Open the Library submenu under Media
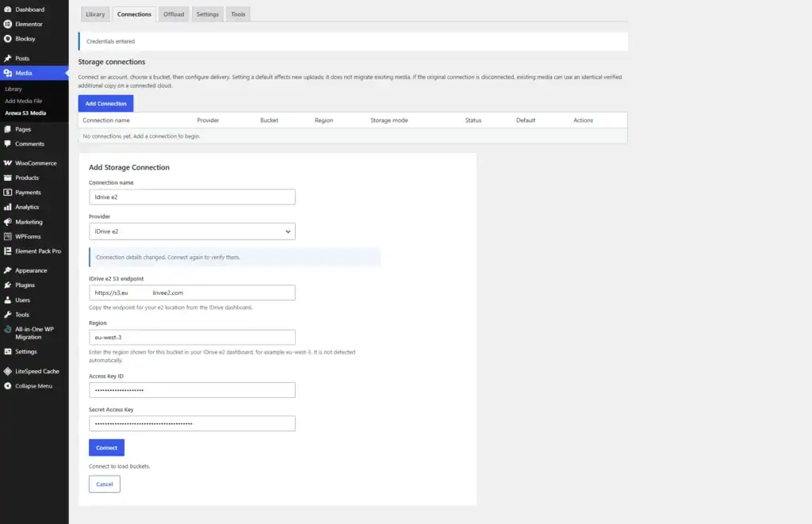Screen dimensions: 812x524 tap(13, 89)
